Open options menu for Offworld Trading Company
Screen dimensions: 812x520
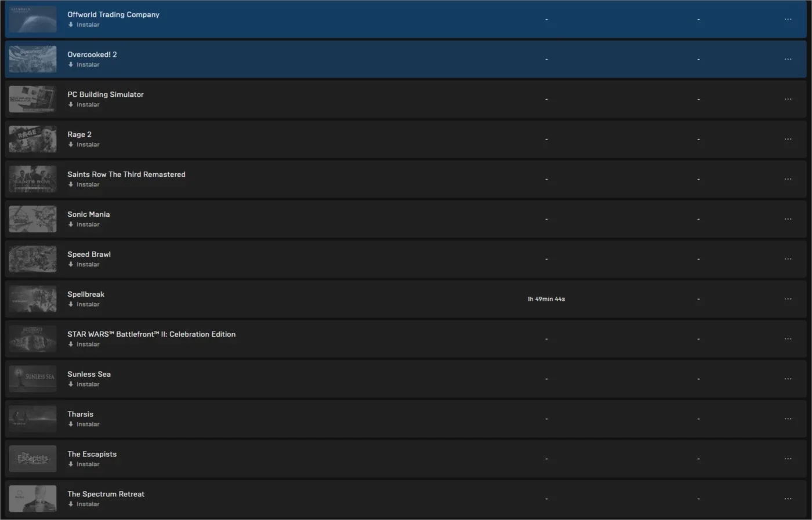(788, 19)
